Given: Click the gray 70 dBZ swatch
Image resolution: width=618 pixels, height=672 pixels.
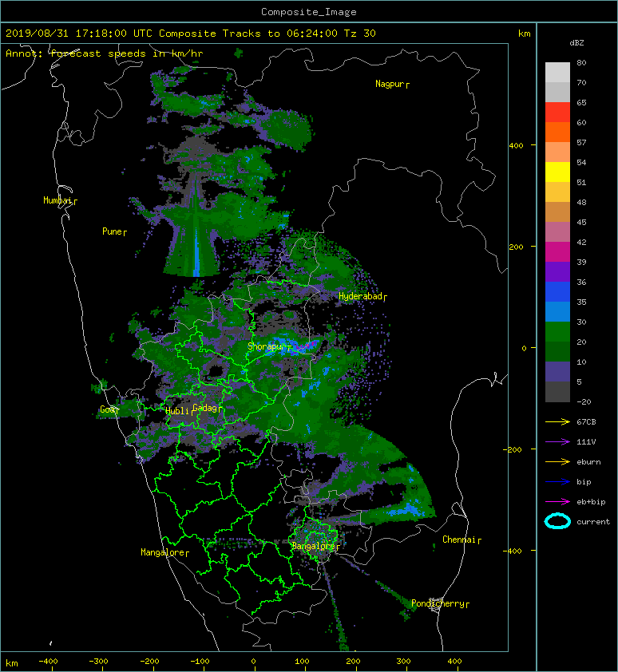Looking at the screenshot, I should coord(557,92).
